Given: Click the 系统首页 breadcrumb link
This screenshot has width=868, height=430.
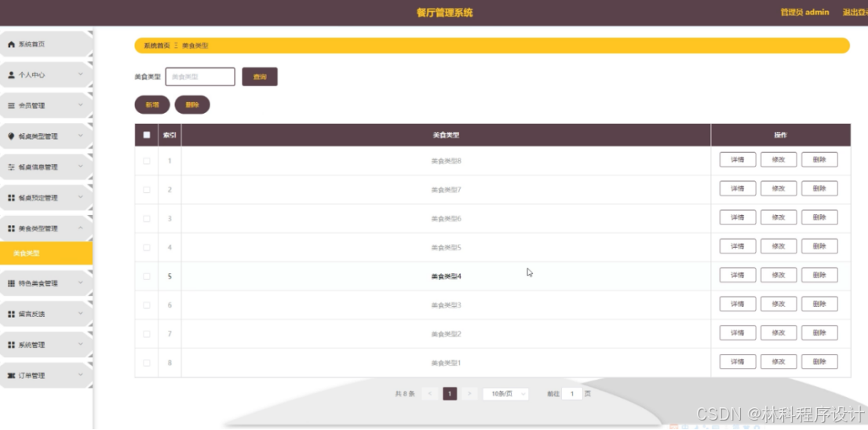Looking at the screenshot, I should [157, 46].
